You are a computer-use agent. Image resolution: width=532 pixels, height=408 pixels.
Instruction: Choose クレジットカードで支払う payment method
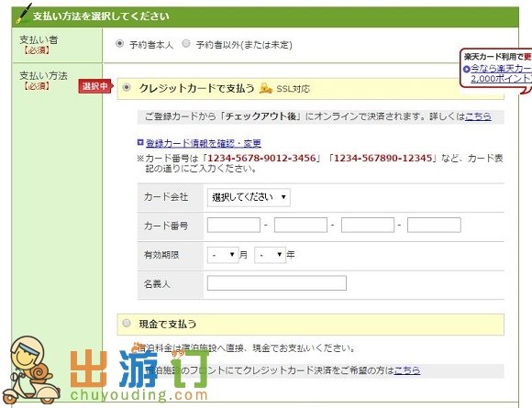point(127,88)
